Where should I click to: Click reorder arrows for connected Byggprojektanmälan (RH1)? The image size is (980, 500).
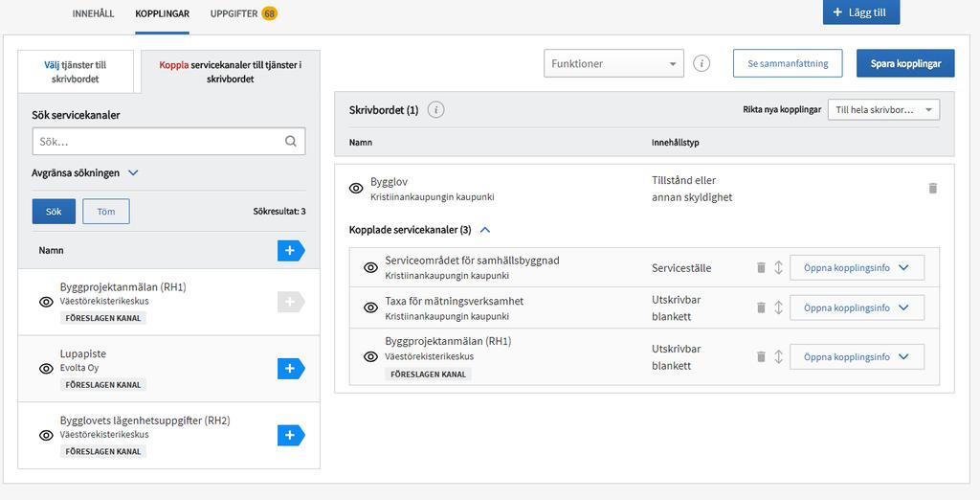[x=778, y=356]
